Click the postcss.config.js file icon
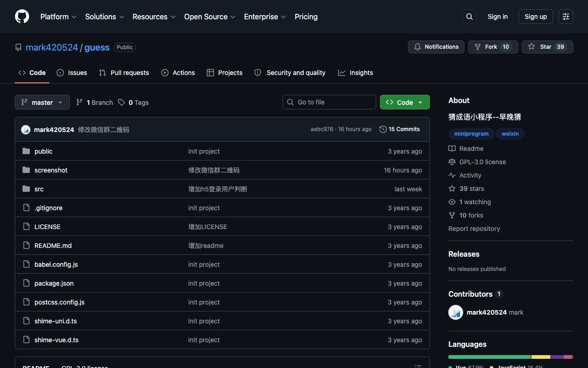588x368 pixels. (x=26, y=302)
